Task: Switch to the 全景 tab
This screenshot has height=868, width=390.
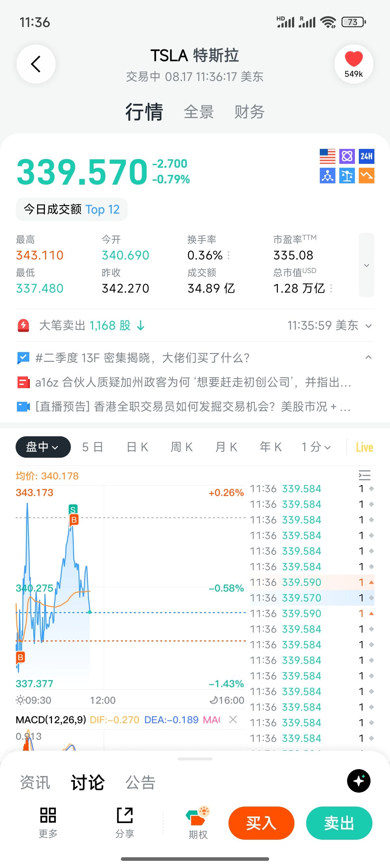Action: [199, 112]
